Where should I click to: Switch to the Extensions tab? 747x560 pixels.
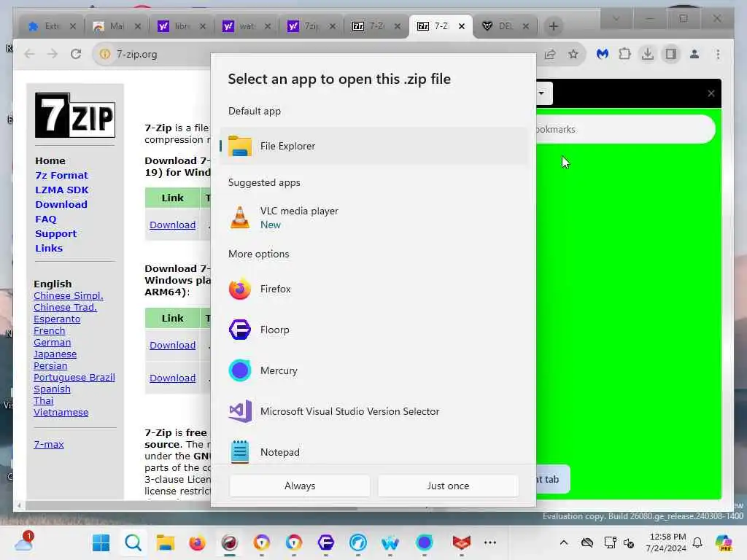tap(51, 26)
